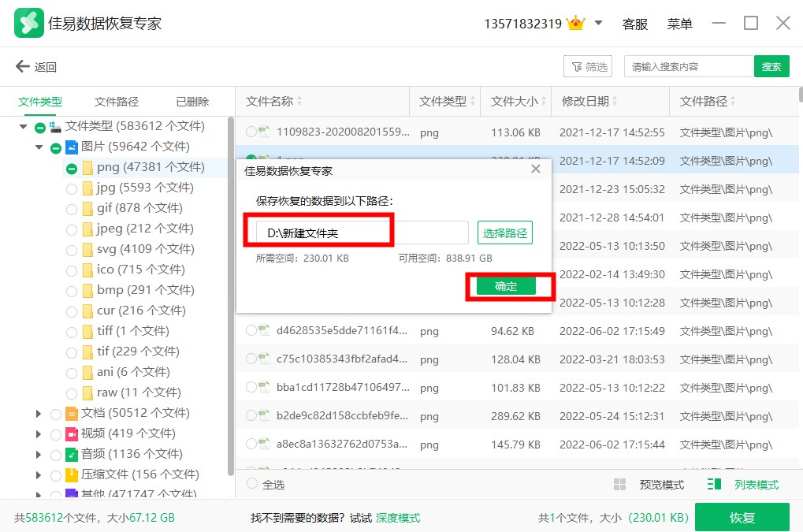This screenshot has height=532, width=803.
Task: Check the 全选 select-all option
Action: [x=252, y=483]
